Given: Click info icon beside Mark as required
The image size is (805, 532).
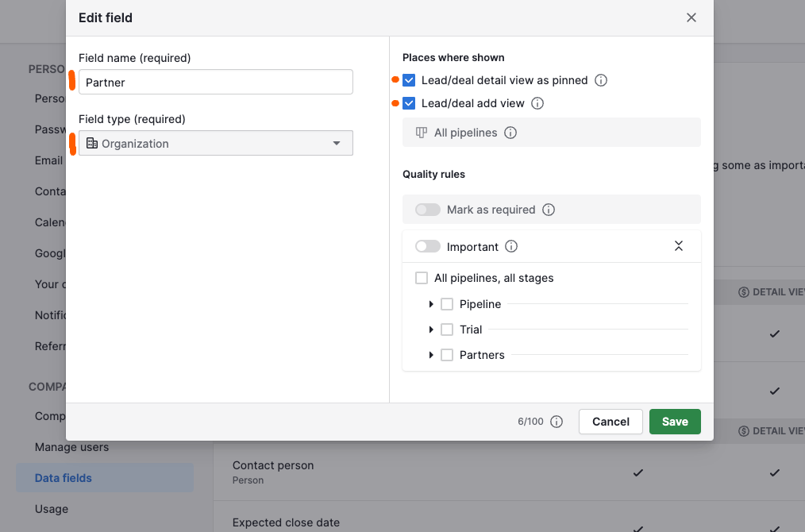Looking at the screenshot, I should (549, 210).
